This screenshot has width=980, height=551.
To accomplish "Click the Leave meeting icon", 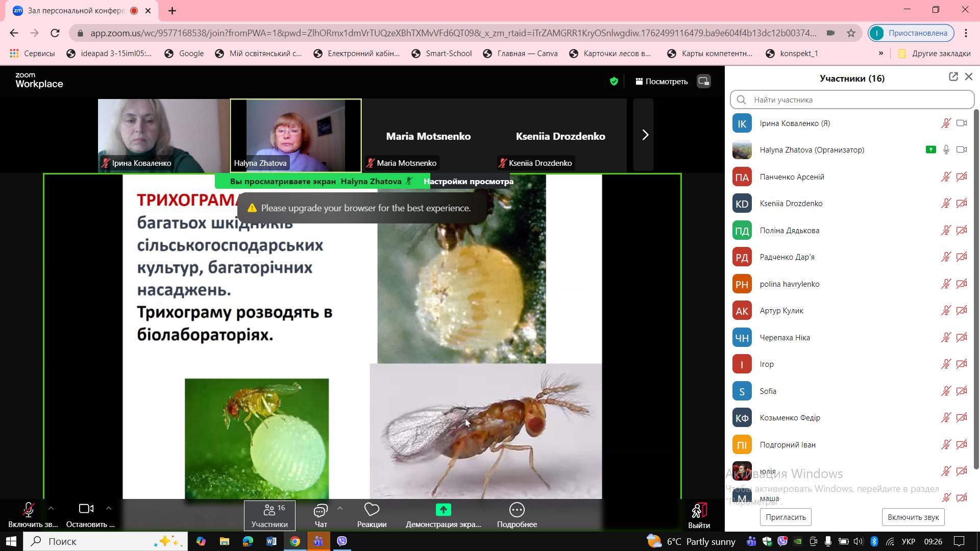I will 699,511.
